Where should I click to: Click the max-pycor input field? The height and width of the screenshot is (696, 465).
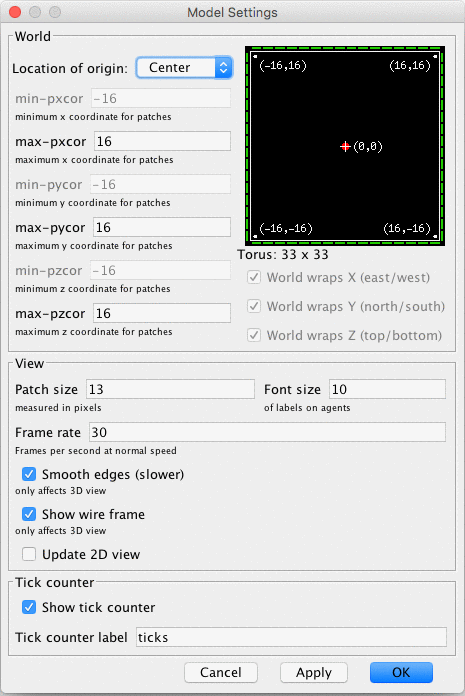pyautogui.click(x=162, y=227)
